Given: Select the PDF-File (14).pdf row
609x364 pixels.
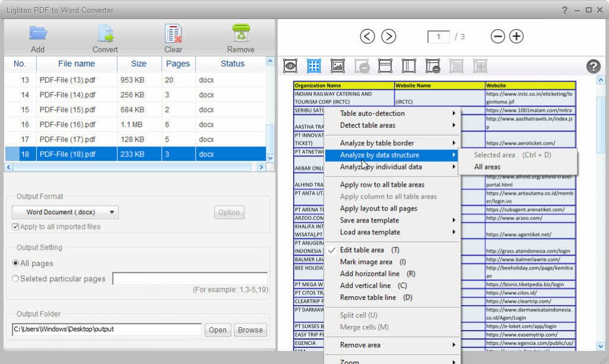Looking at the screenshot, I should click(x=136, y=95).
